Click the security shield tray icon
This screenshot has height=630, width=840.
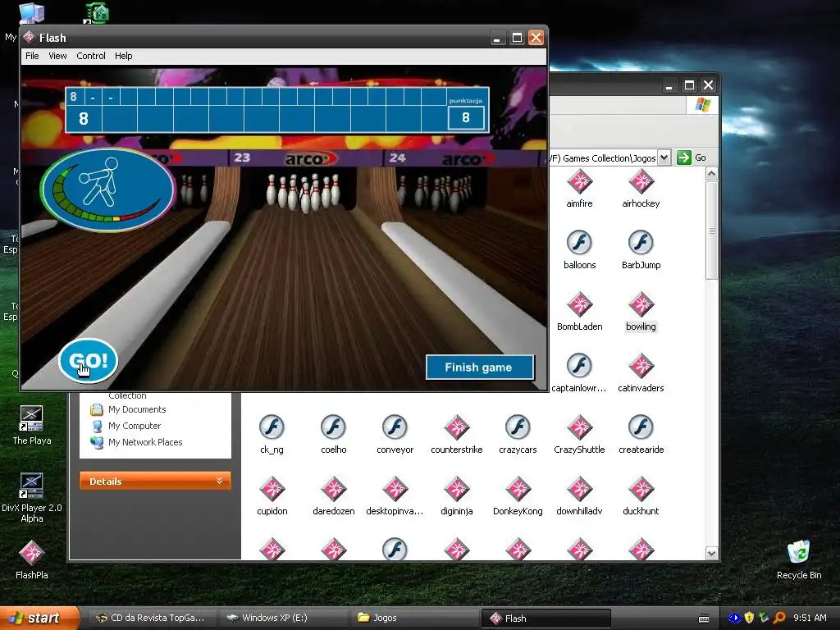[x=749, y=618]
